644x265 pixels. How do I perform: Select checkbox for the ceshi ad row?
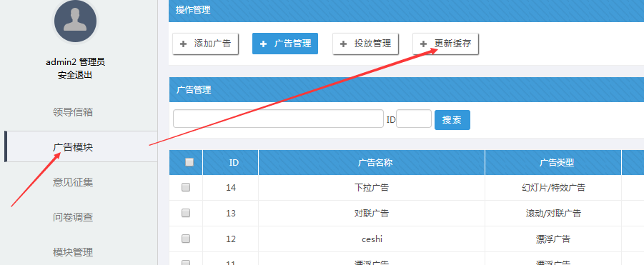coord(186,239)
